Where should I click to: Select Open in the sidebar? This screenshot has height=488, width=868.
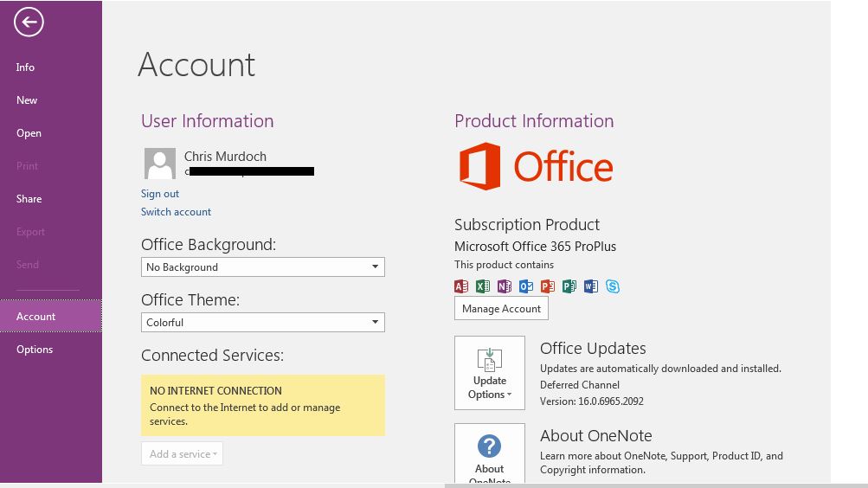pos(51,133)
